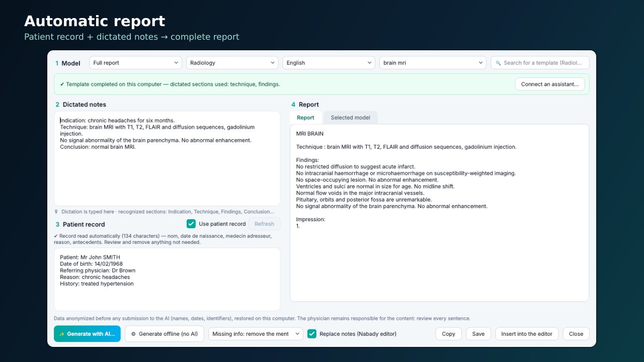Toggle the Use patient record checkbox

click(x=191, y=224)
